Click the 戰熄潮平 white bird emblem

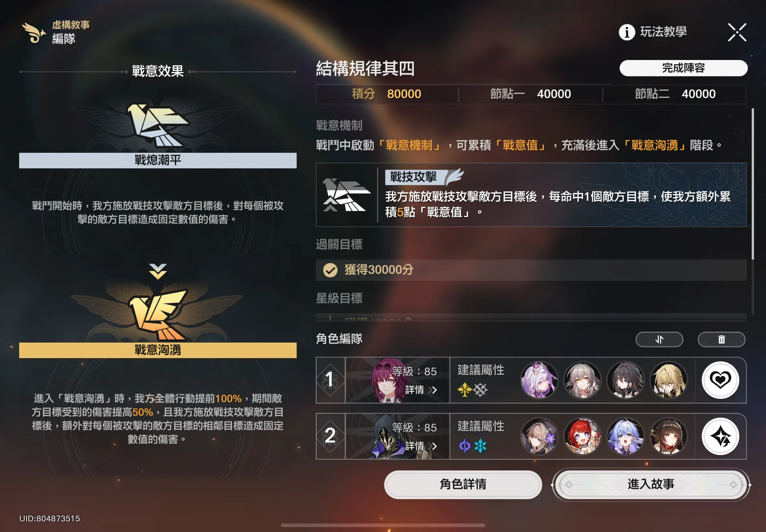point(157,125)
